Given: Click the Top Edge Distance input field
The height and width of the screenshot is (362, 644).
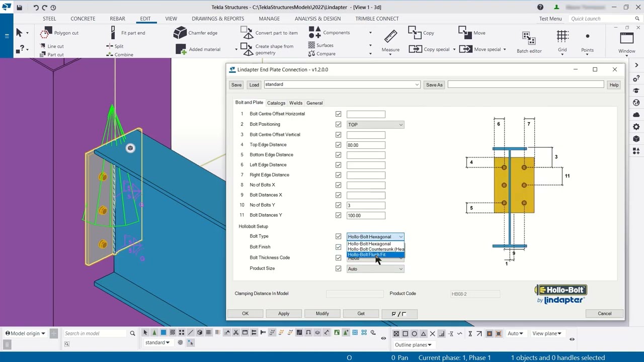Looking at the screenshot, I should pyautogui.click(x=366, y=145).
